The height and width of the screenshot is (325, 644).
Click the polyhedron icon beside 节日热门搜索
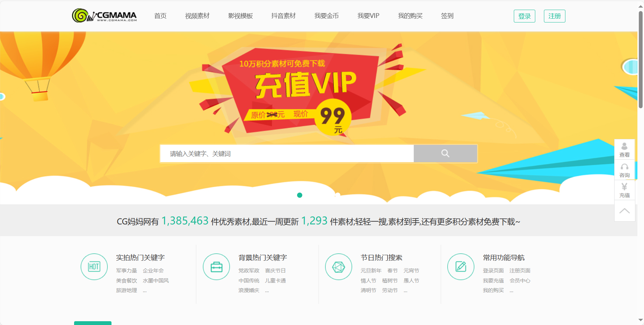click(x=339, y=267)
